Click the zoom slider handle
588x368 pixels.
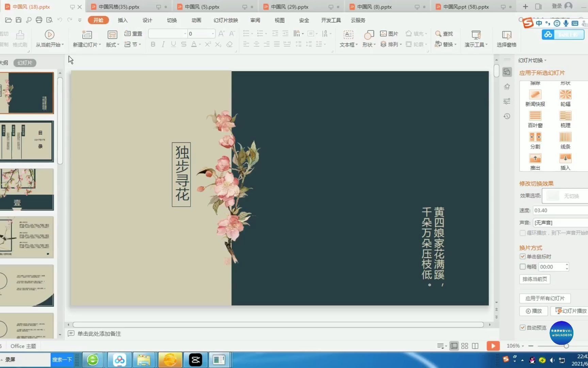click(566, 346)
